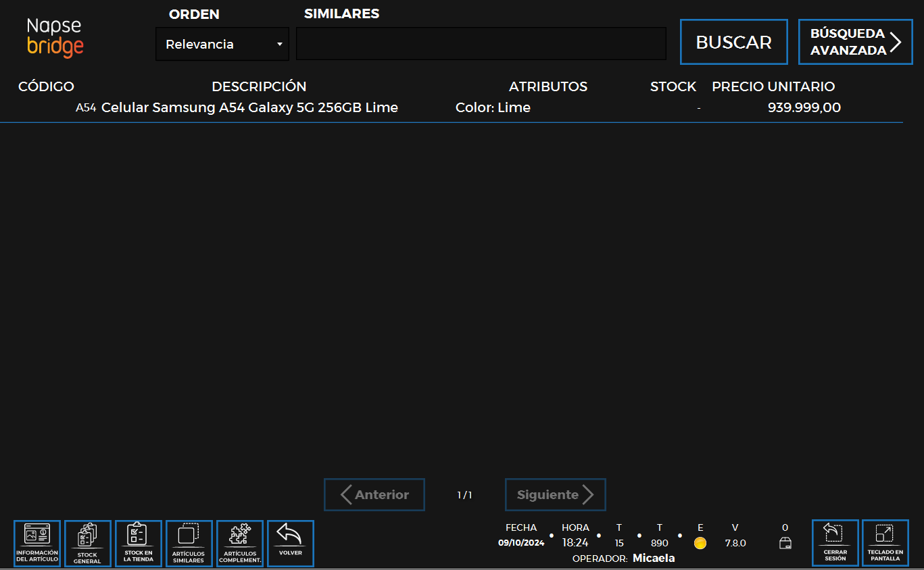Go back with the Volver icon
Viewport: 924px width, 570px height.
[x=291, y=544]
